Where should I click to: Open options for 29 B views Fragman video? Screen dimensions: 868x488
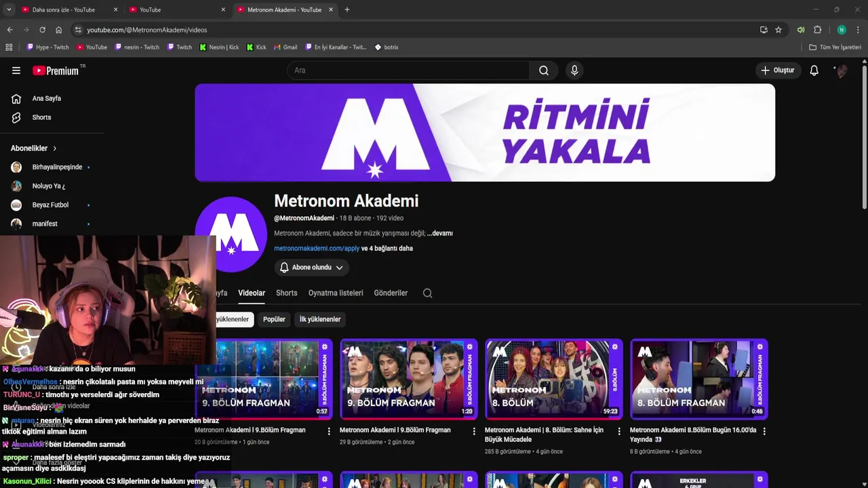tap(474, 431)
